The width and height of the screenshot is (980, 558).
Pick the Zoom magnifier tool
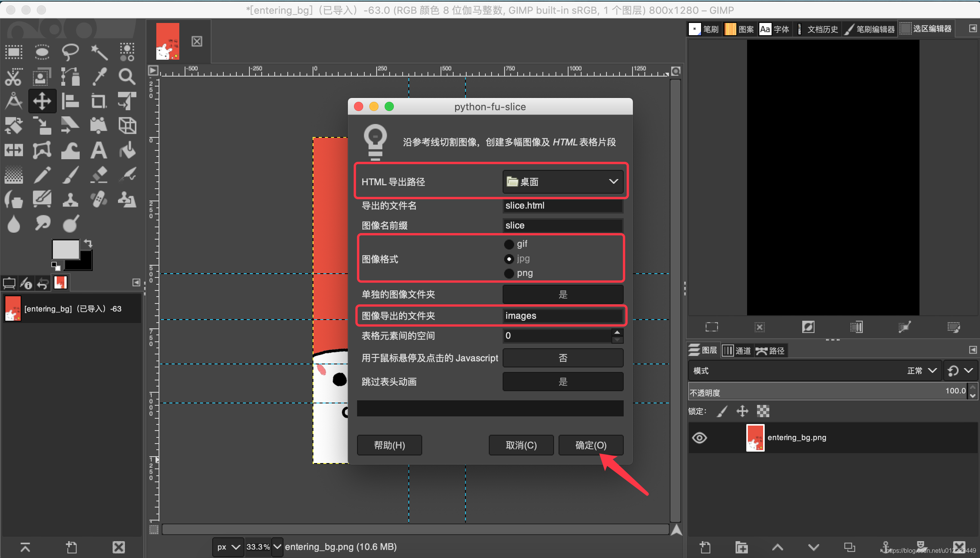click(126, 77)
